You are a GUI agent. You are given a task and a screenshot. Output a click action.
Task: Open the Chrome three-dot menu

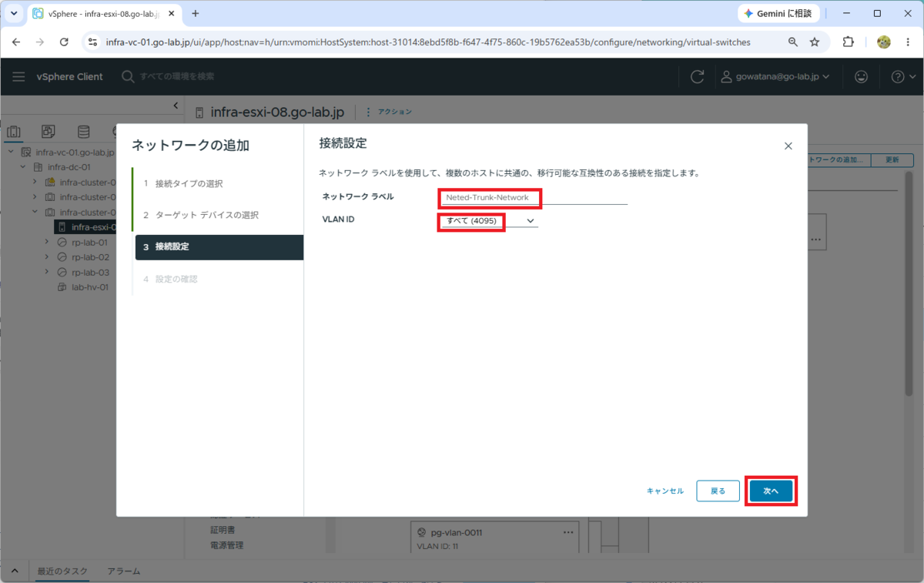tap(907, 42)
